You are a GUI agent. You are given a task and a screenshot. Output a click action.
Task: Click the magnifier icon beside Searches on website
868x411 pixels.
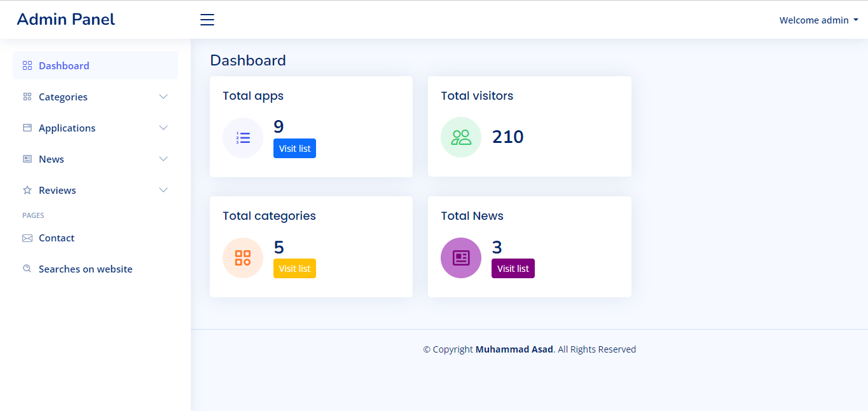tap(27, 269)
